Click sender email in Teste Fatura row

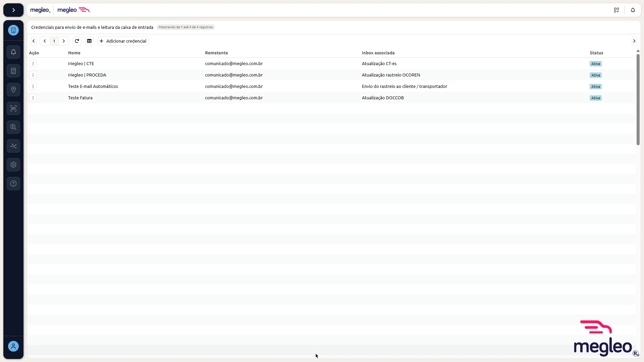[x=234, y=98]
